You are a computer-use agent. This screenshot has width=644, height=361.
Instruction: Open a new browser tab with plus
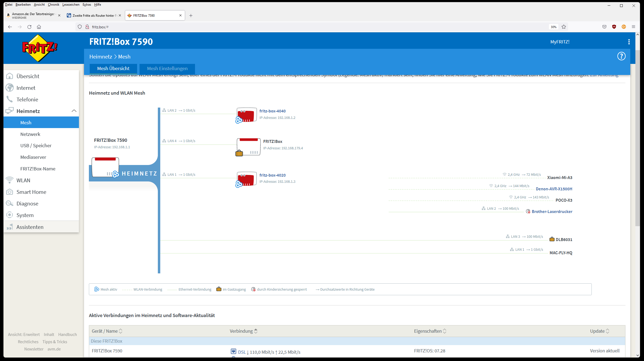pyautogui.click(x=191, y=16)
